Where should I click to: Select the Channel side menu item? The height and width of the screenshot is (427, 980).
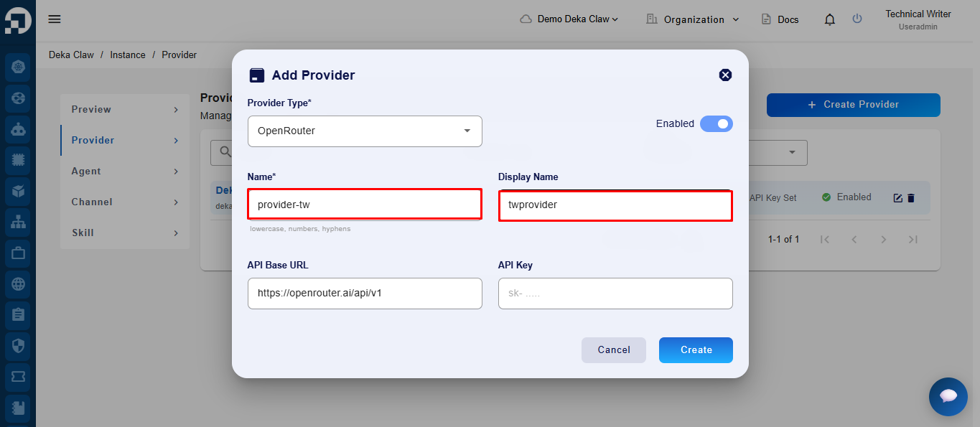tap(125, 202)
